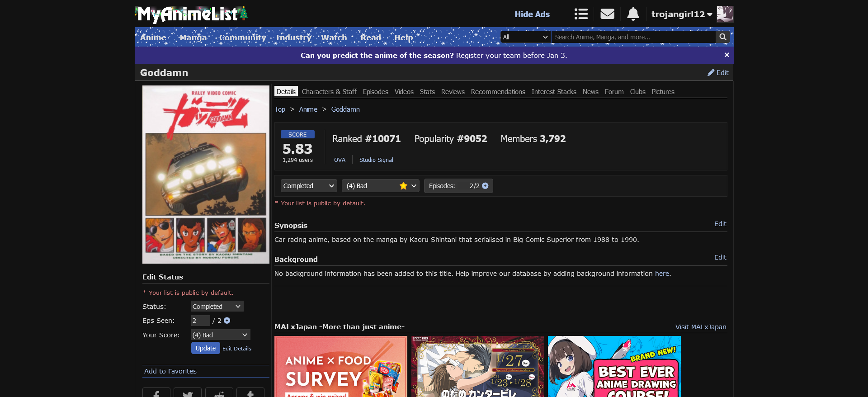Switch to the Videos tab
Image resolution: width=868 pixels, height=397 pixels.
[x=404, y=92]
